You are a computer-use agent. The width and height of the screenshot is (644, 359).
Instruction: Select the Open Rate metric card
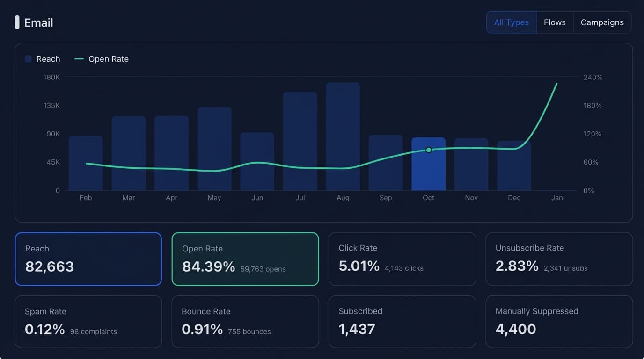(x=245, y=259)
